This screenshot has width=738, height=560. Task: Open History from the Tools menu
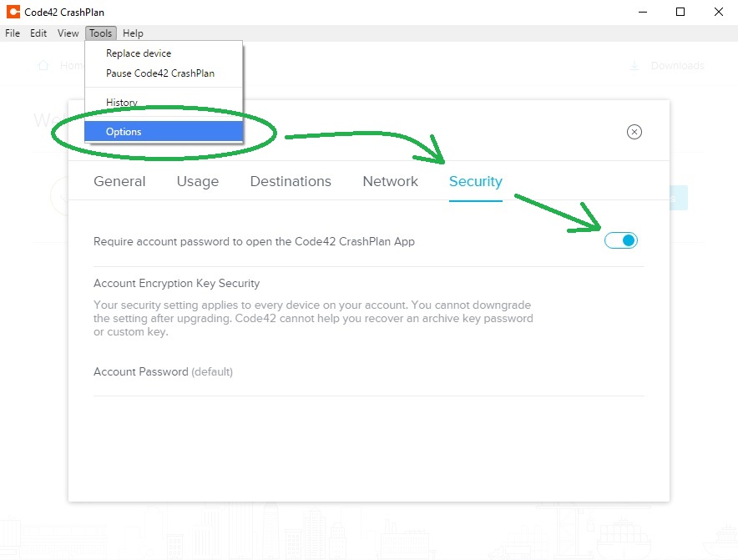[x=122, y=103]
